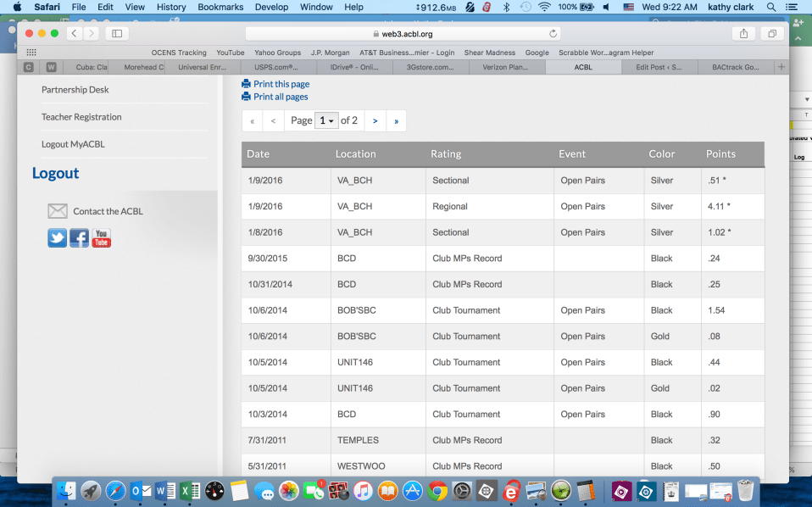Screen dimensions: 812x507
Task: Toggle the Safari sidebar button
Action: pyautogui.click(x=116, y=33)
